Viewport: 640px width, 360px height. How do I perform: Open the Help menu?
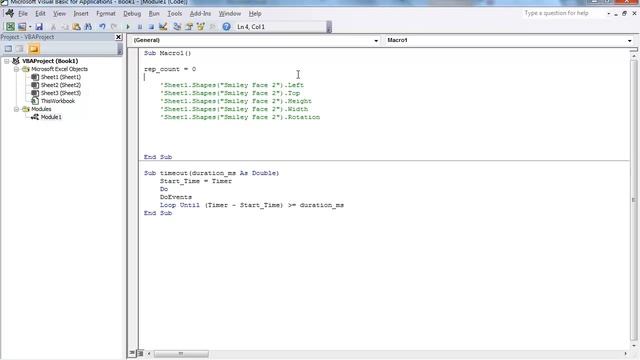(x=255, y=13)
